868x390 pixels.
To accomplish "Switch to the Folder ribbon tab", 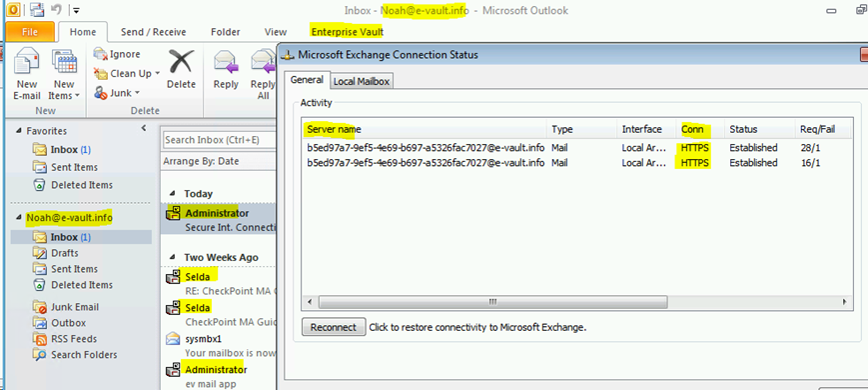I will coord(226,32).
